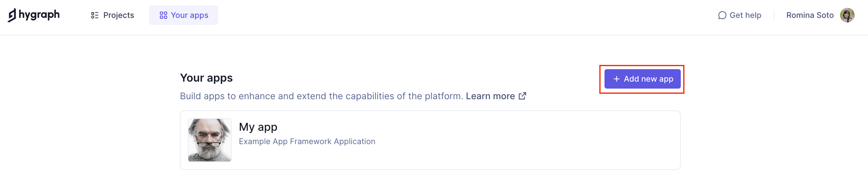Click the Your apps page heading
The width and height of the screenshot is (868, 179).
pyautogui.click(x=207, y=77)
